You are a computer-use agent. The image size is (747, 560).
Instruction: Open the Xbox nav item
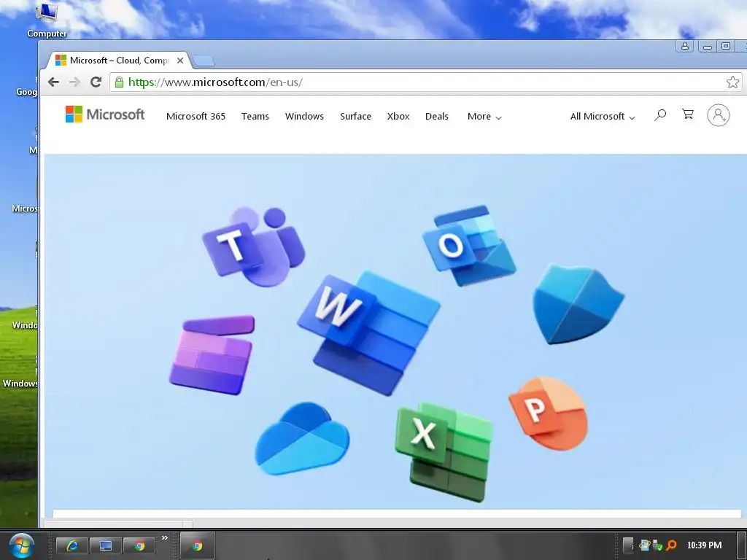[x=398, y=116]
